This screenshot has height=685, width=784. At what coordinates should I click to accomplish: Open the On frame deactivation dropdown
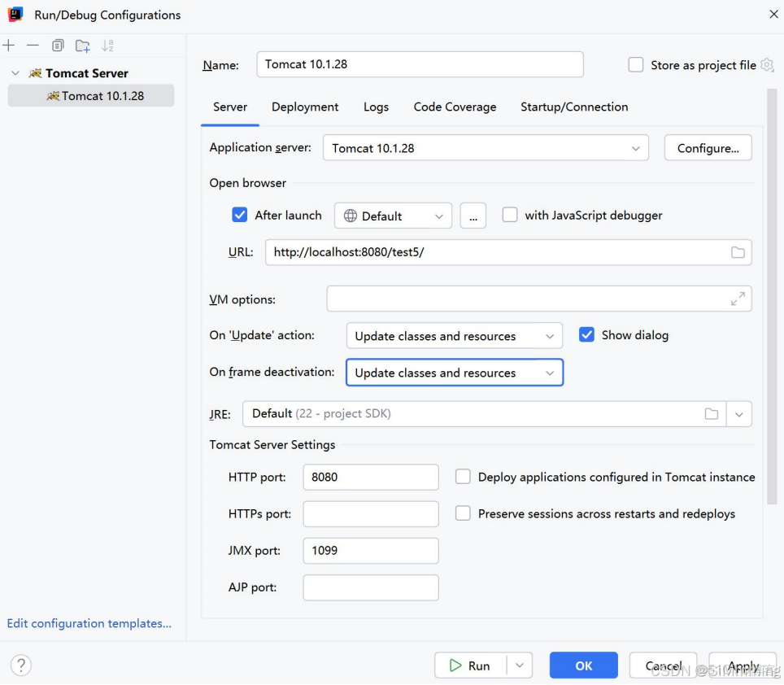tap(454, 373)
